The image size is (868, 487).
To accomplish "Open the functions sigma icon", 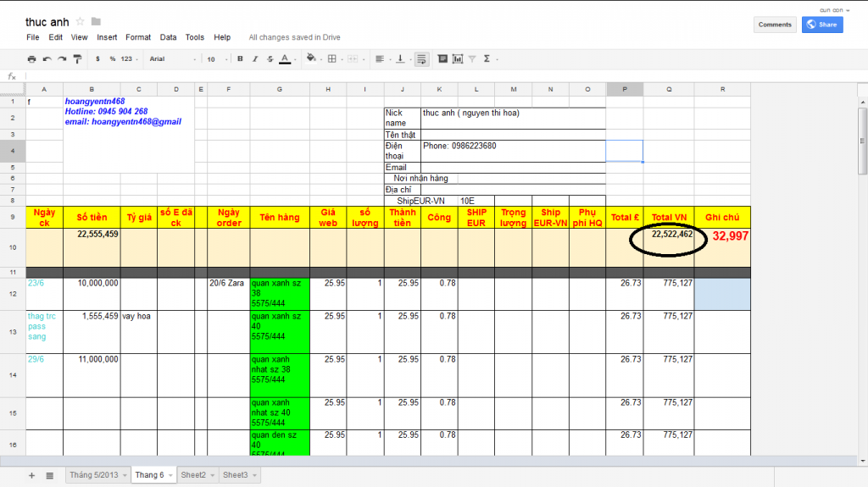I will pos(487,59).
